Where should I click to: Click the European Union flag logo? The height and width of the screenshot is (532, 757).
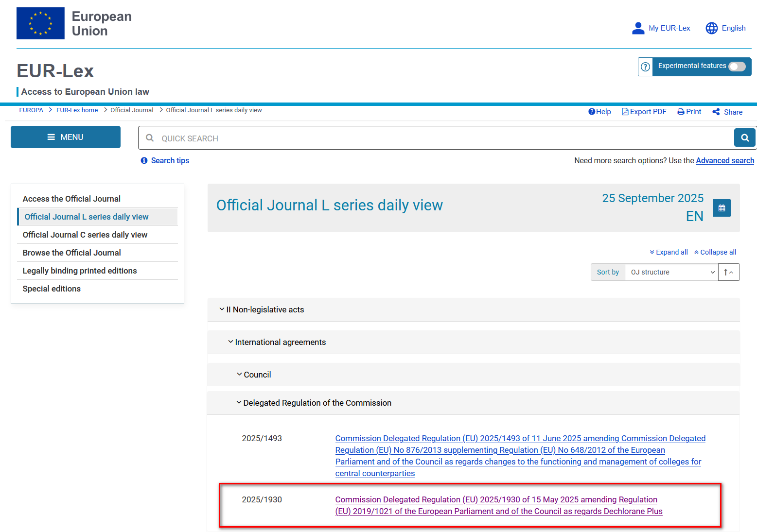point(40,23)
